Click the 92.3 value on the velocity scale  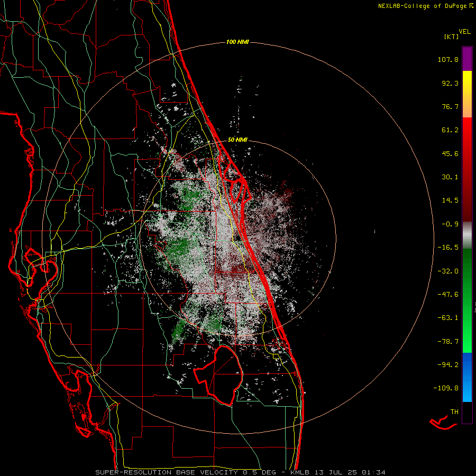[x=450, y=83]
